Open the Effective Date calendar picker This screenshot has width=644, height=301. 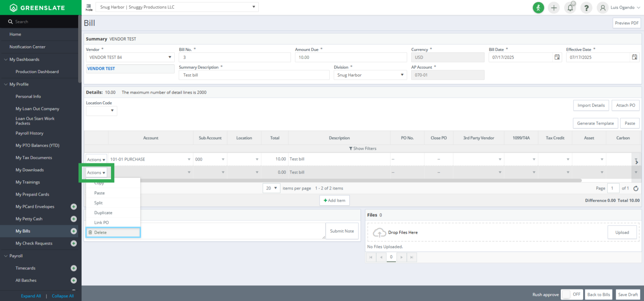tap(634, 57)
